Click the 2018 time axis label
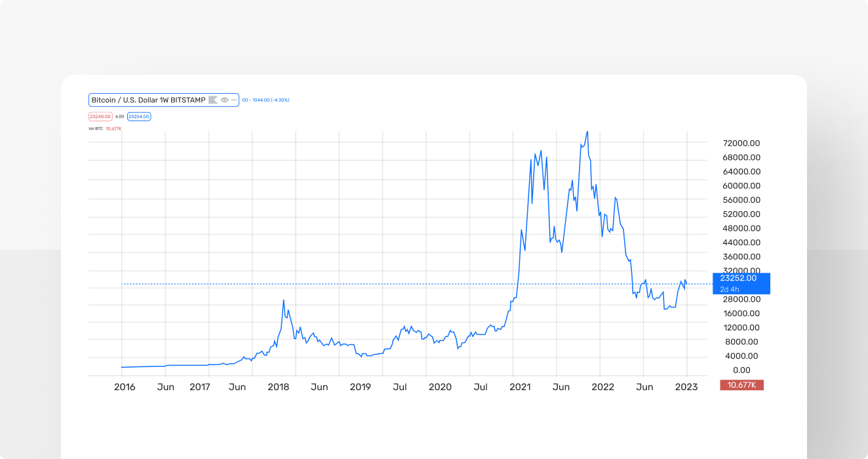 tap(279, 387)
